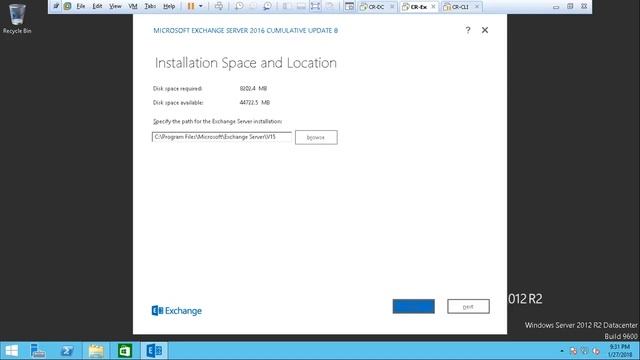
Task: Click the Exchange installation path field
Action: [222, 137]
